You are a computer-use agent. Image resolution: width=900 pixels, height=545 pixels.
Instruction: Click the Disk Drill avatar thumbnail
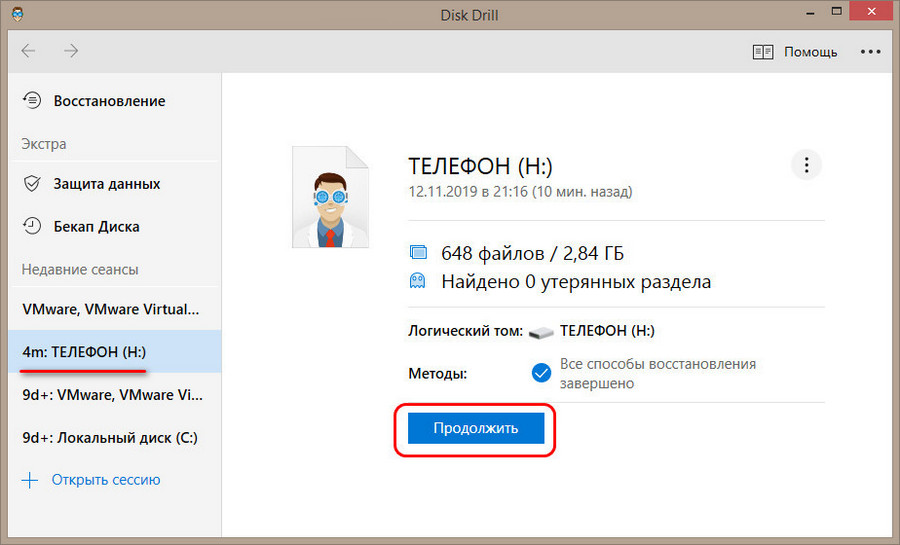[331, 197]
